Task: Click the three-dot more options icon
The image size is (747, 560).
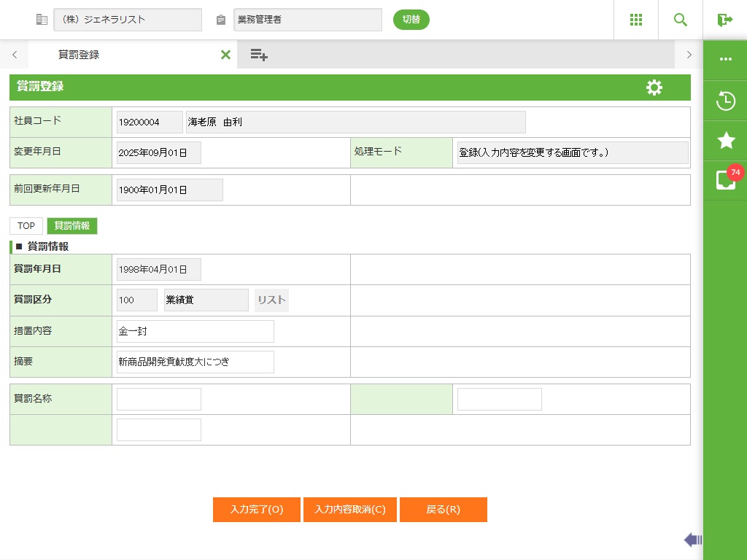Action: pyautogui.click(x=725, y=60)
